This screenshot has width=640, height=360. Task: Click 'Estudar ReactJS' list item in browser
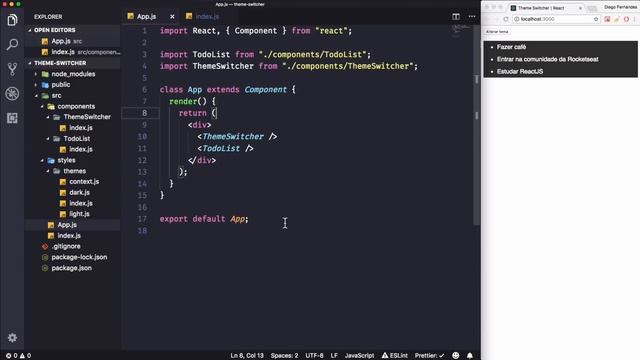[x=520, y=71]
